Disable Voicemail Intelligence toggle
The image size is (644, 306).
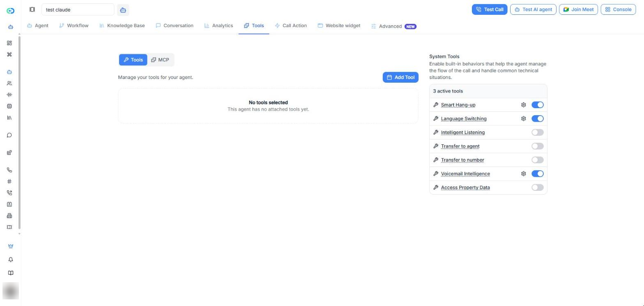point(538,174)
